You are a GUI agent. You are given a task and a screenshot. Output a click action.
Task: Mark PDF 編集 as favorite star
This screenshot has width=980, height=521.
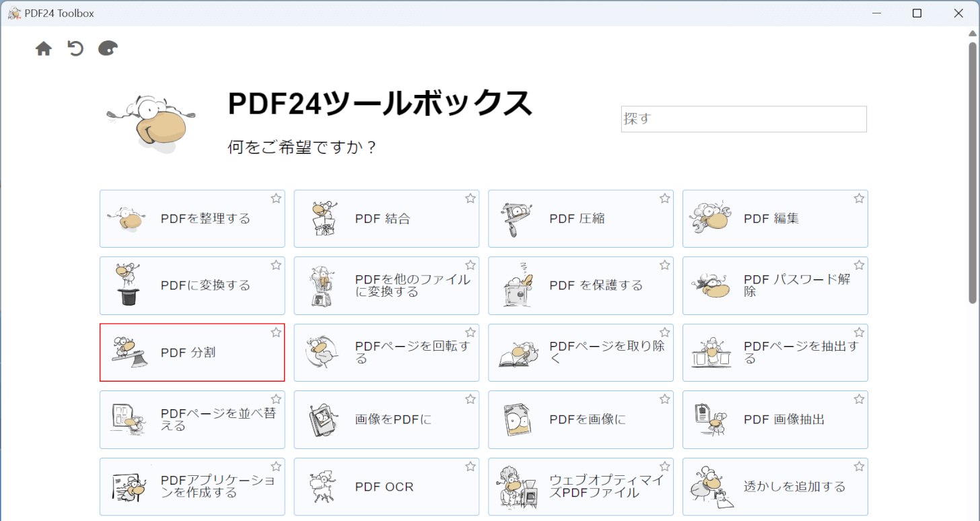(860, 199)
